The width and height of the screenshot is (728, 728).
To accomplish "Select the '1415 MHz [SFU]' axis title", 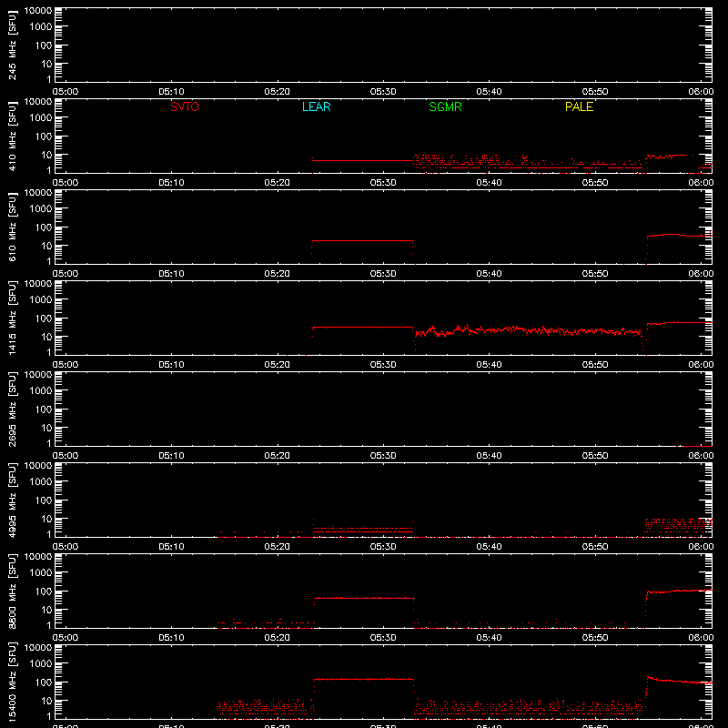I will tap(12, 318).
